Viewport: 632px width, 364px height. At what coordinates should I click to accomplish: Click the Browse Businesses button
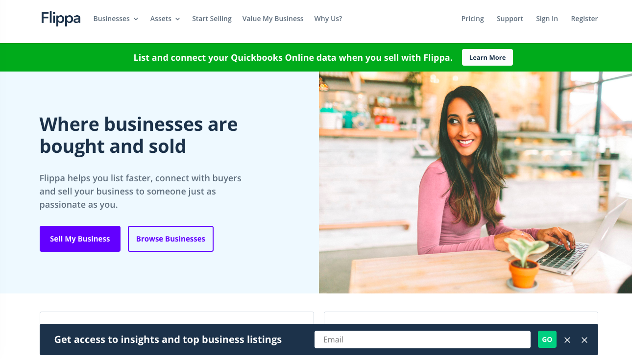point(170,239)
